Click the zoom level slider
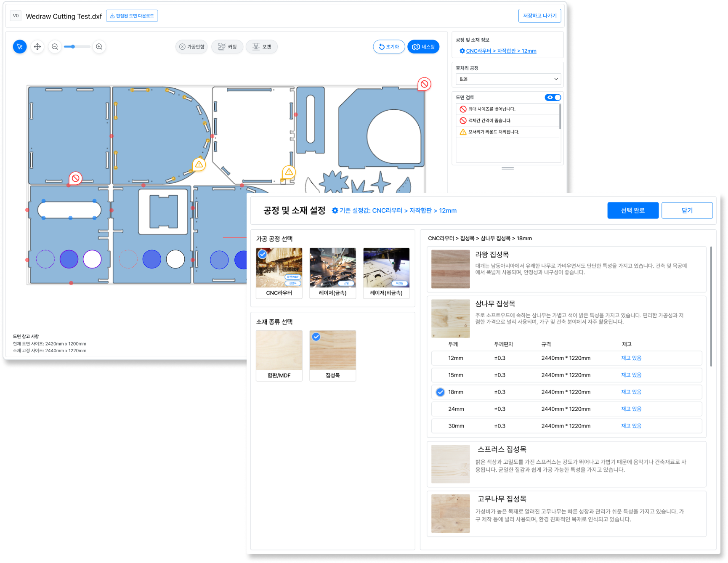This screenshot has width=728, height=563. click(77, 47)
